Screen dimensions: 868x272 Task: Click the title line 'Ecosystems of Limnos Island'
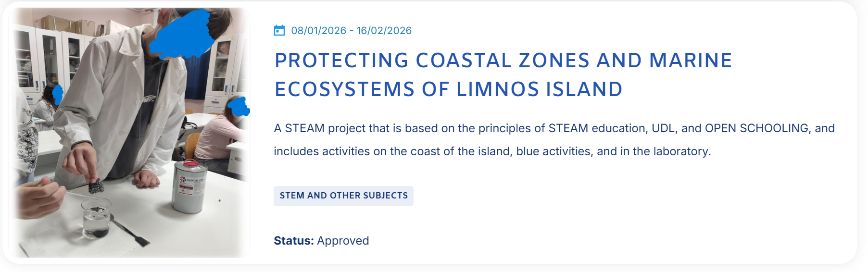click(x=448, y=89)
